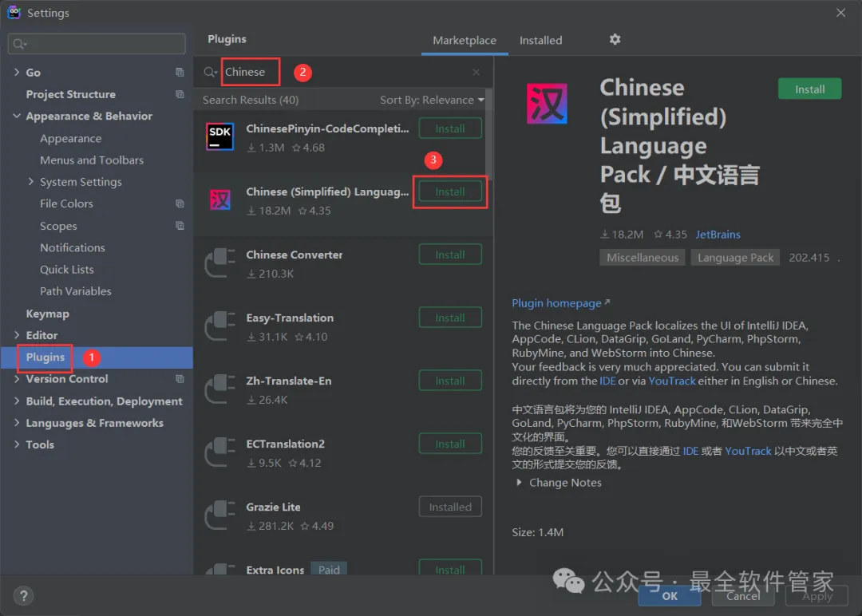
Task: Click the Chinese Language Pack list icon
Action: [x=220, y=199]
